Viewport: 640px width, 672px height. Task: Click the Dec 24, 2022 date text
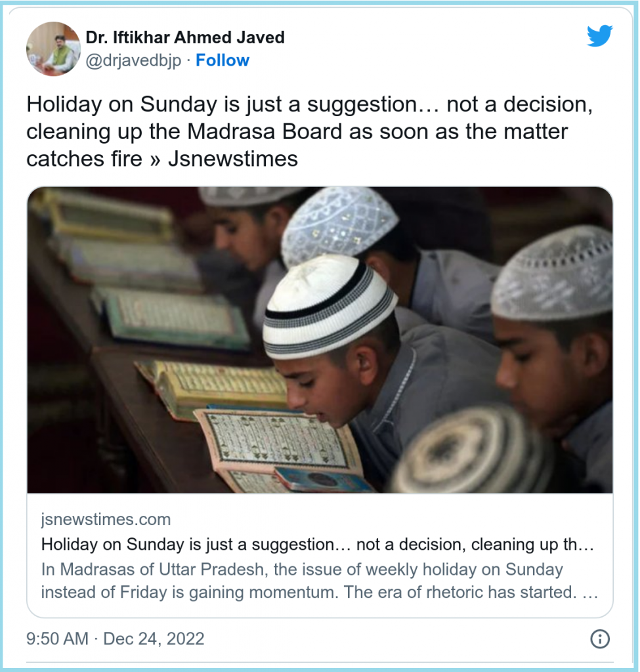pyautogui.click(x=154, y=639)
